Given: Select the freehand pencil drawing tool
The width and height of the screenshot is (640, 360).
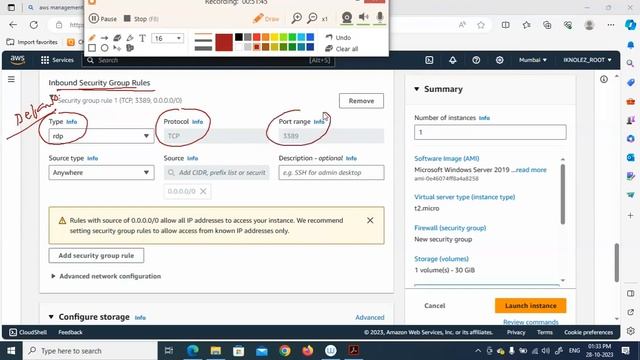Looking at the screenshot, I should [x=92, y=38].
